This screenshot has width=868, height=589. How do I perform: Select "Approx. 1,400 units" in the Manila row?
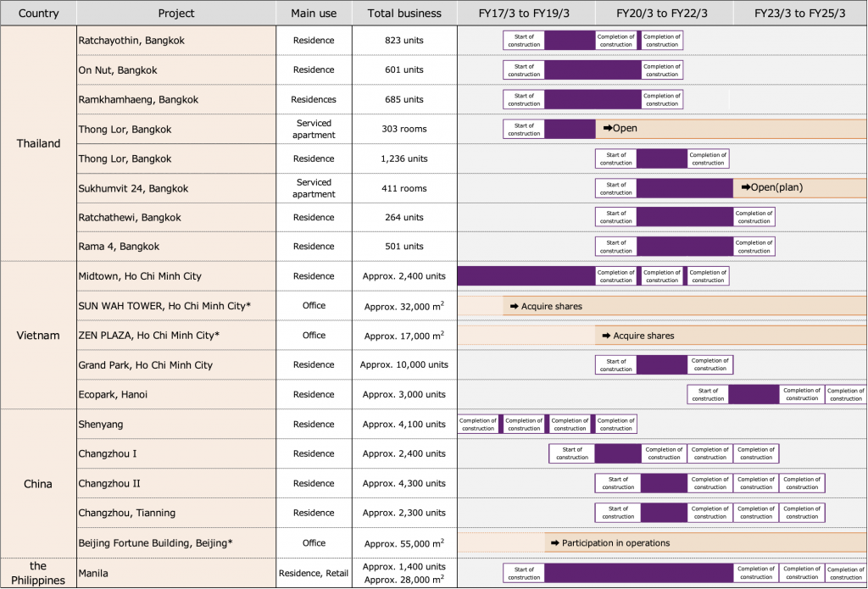click(x=404, y=567)
